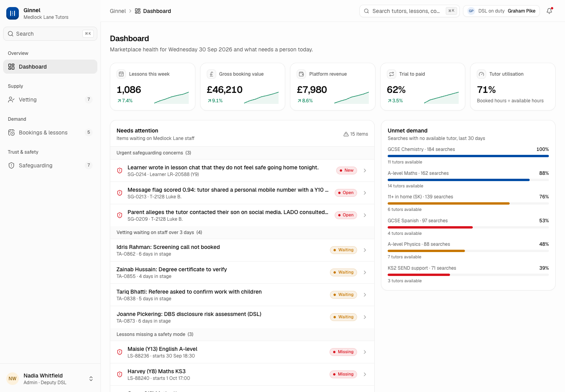Click the Ginnel breadcrumb link
This screenshot has height=392, width=565.
[118, 11]
